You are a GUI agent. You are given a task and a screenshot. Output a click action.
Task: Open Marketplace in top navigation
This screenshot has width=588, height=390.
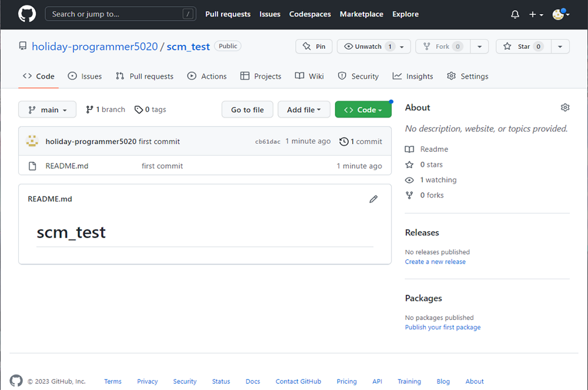coord(362,14)
